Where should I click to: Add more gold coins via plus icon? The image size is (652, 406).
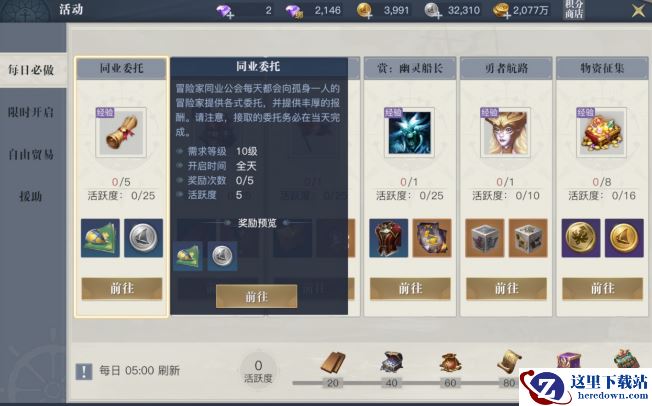click(x=364, y=11)
